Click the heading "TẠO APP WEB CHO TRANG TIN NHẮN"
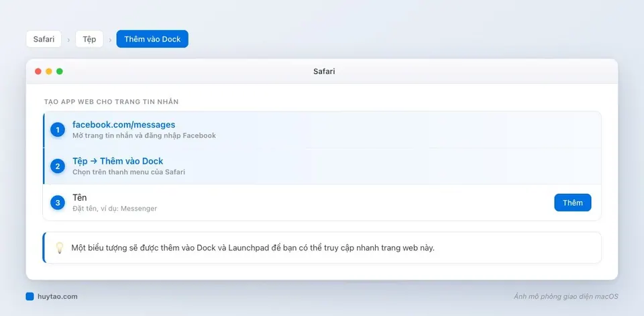The height and width of the screenshot is (316, 644). [x=111, y=102]
